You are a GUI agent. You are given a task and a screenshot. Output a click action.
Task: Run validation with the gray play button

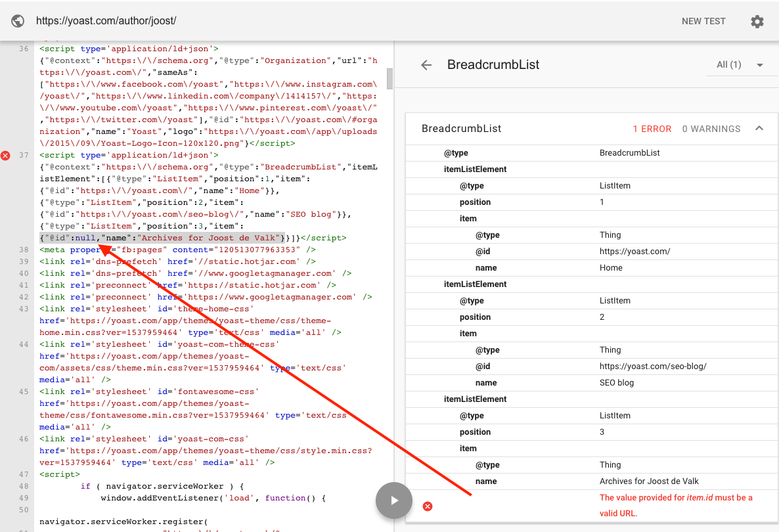tap(393, 500)
